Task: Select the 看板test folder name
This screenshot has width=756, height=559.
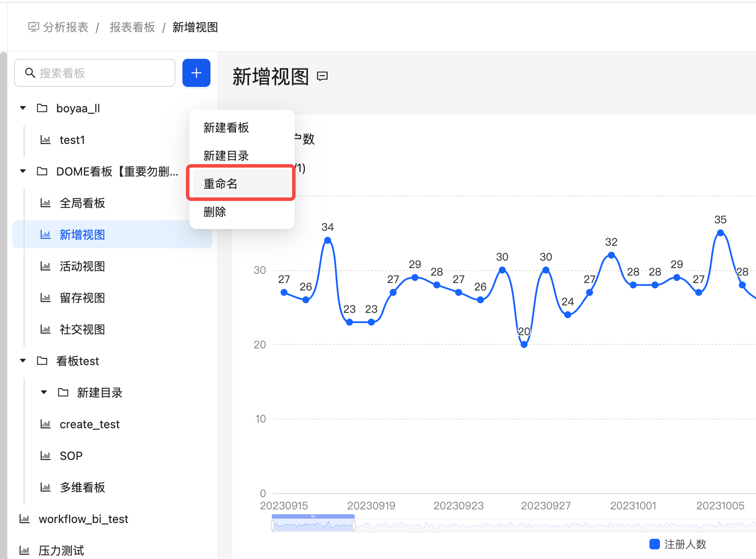Action: tap(78, 361)
